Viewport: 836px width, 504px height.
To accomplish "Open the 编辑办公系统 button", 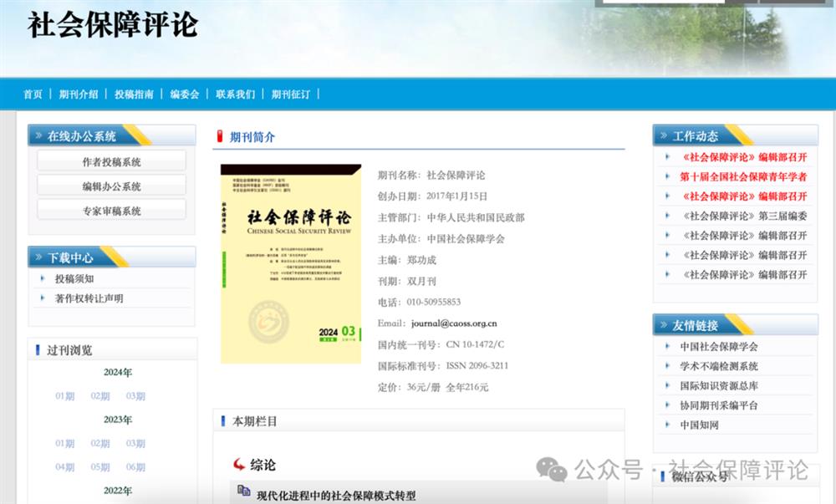I will (111, 186).
